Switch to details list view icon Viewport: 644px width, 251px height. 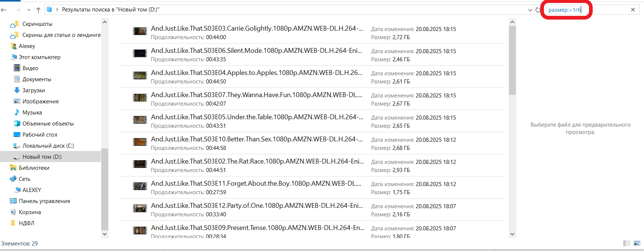(x=627, y=243)
